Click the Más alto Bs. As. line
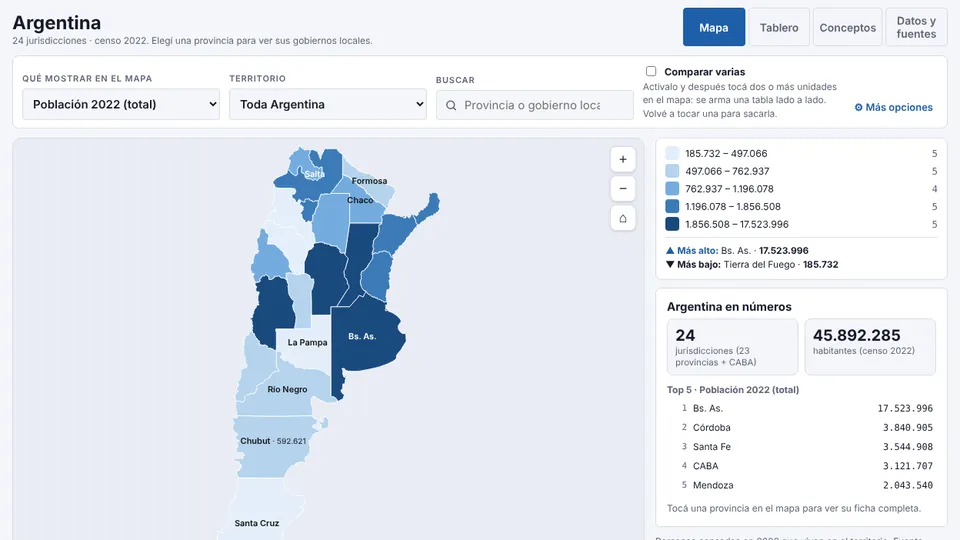 737,250
